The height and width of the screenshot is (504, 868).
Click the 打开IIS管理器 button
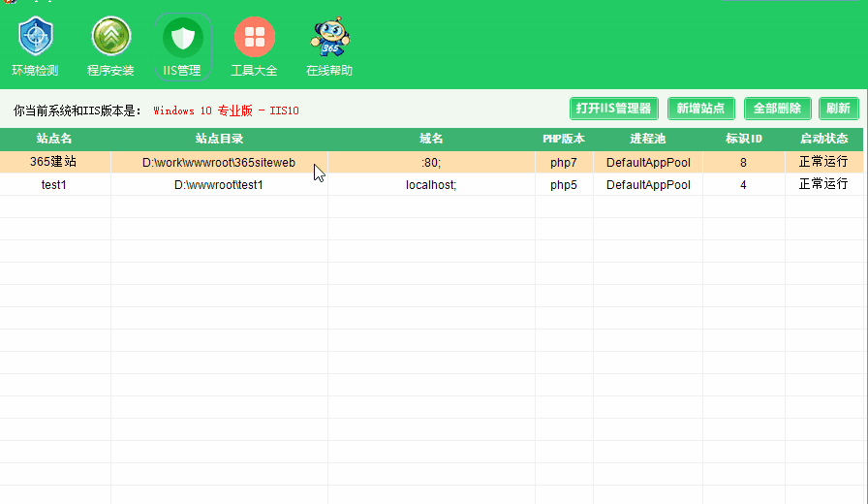(614, 109)
